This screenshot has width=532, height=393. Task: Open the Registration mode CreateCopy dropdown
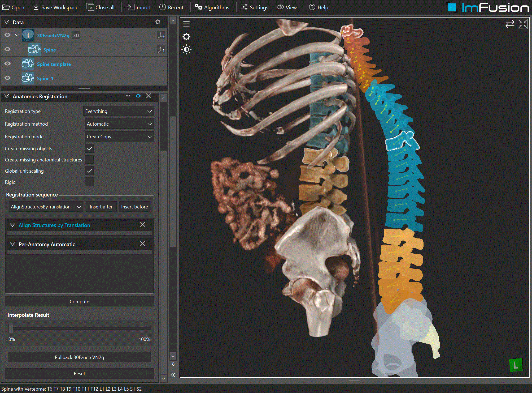point(119,137)
